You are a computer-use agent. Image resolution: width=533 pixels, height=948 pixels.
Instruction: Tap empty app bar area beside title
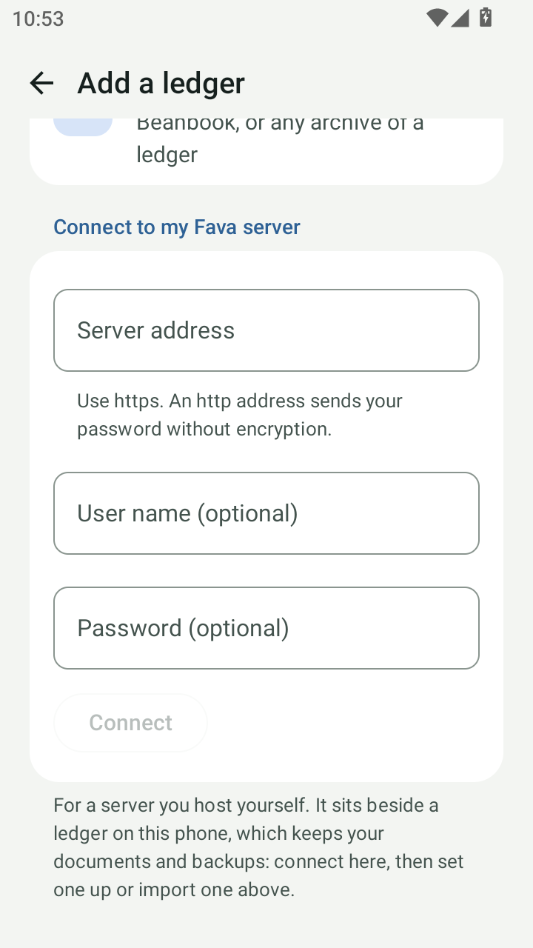tap(387, 83)
